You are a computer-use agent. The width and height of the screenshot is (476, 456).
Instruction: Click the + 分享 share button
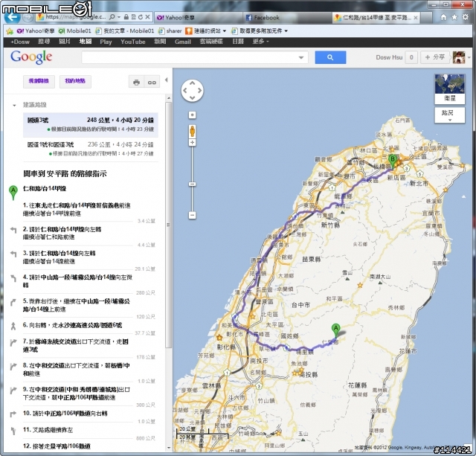[434, 57]
